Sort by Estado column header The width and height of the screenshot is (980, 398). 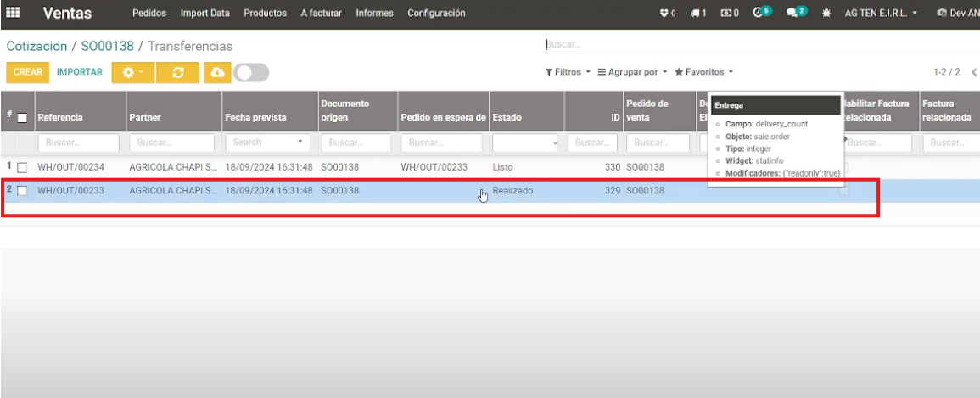pos(507,117)
